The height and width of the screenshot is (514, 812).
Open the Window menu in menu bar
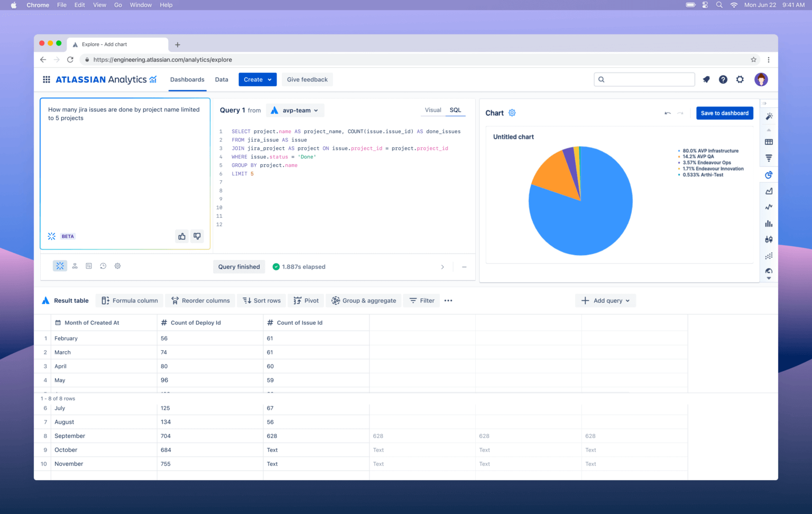[x=141, y=5]
